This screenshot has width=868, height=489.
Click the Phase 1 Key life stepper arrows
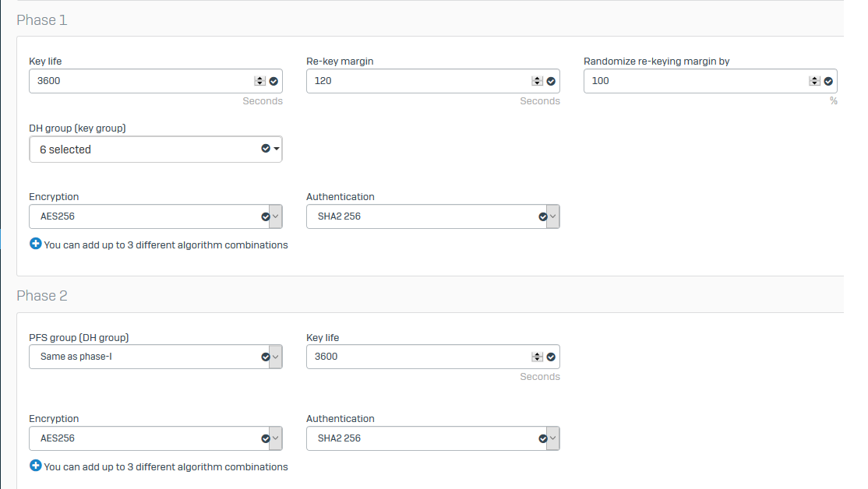tap(259, 81)
